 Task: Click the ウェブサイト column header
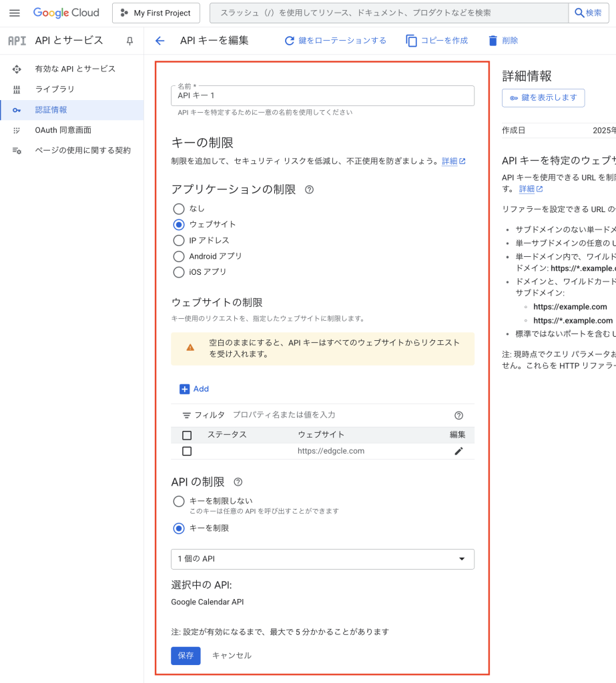[x=321, y=435]
